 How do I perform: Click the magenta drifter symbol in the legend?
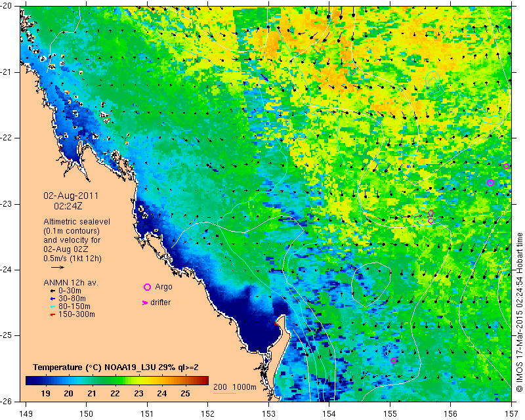pyautogui.click(x=145, y=303)
